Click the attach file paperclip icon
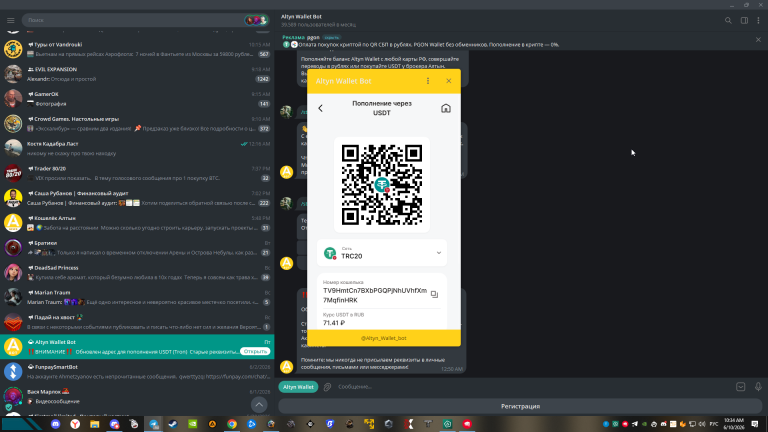The height and width of the screenshot is (432, 768). [328, 386]
